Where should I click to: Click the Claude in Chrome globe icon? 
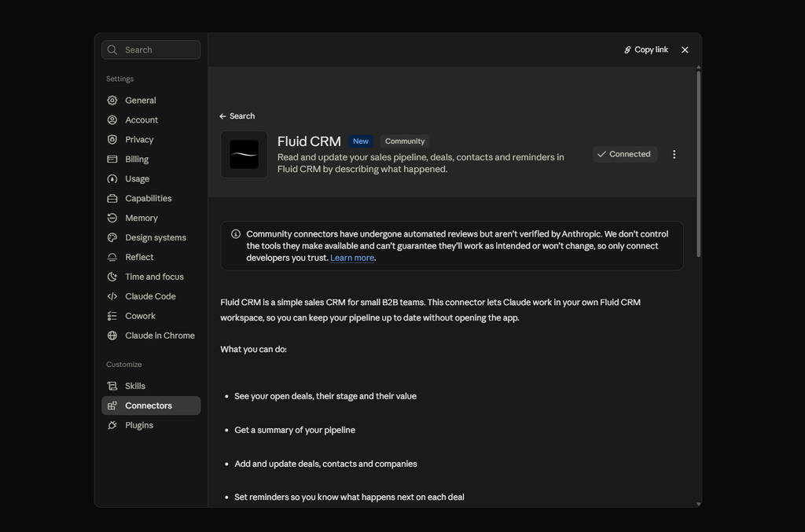(112, 336)
